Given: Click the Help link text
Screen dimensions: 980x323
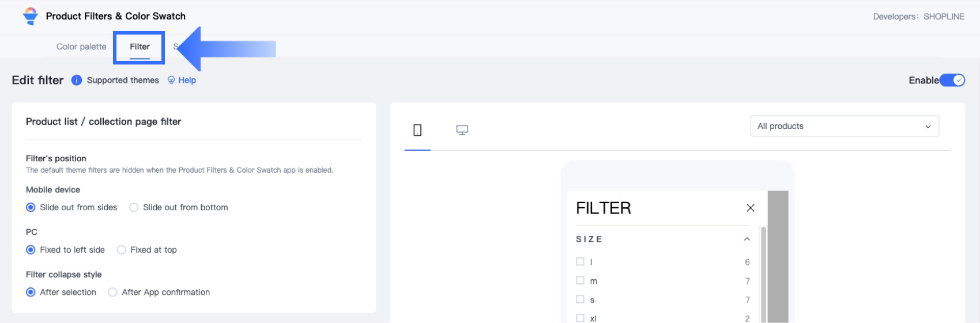Looking at the screenshot, I should 187,80.
